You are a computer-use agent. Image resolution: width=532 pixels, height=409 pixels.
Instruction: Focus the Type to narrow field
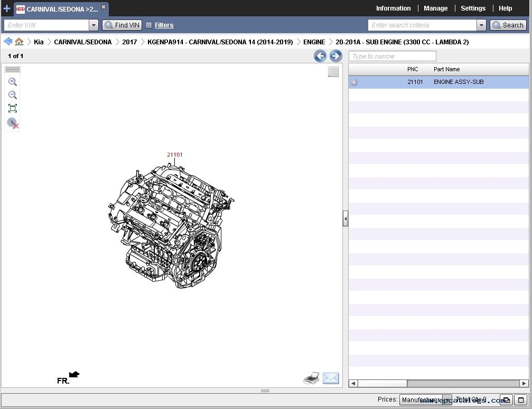coord(392,56)
